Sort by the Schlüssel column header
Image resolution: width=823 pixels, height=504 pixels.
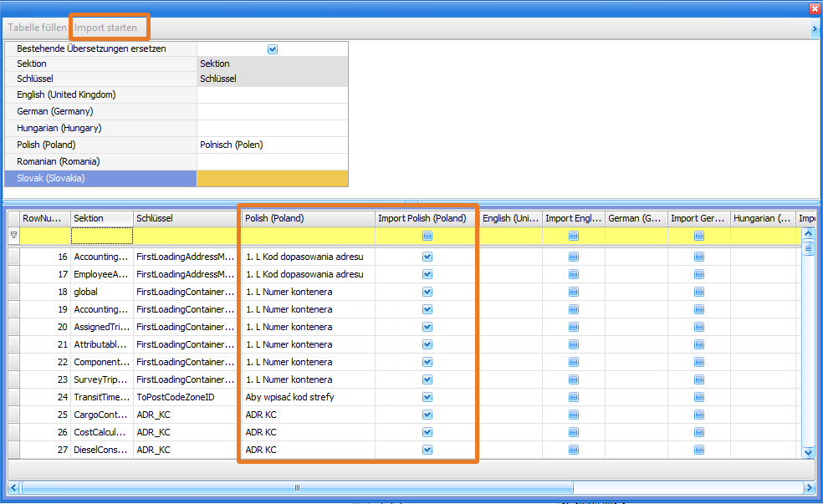tap(185, 218)
